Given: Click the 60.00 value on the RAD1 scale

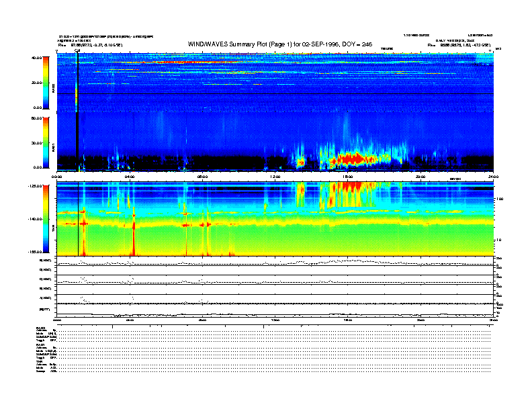Looking at the screenshot, I should tap(36, 118).
